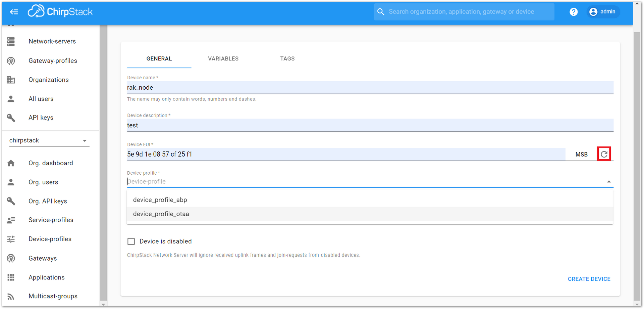644x309 pixels.
Task: Click the Device name field
Action: click(x=370, y=88)
